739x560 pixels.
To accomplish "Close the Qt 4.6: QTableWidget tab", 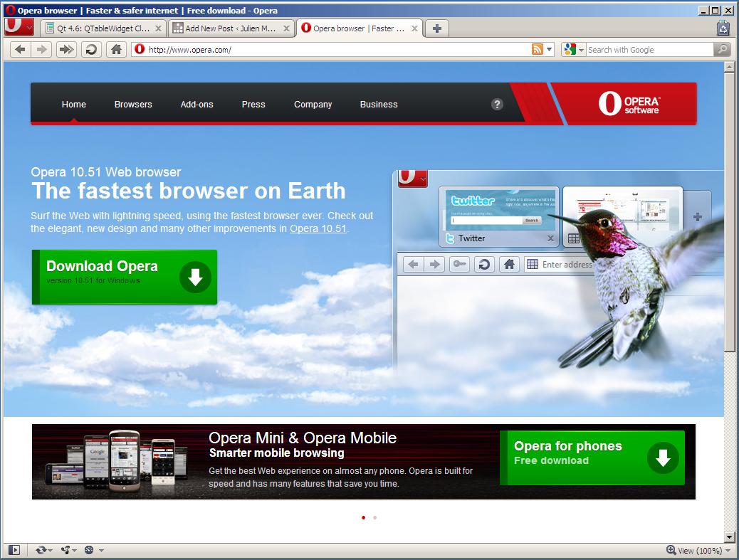I will pos(158,28).
